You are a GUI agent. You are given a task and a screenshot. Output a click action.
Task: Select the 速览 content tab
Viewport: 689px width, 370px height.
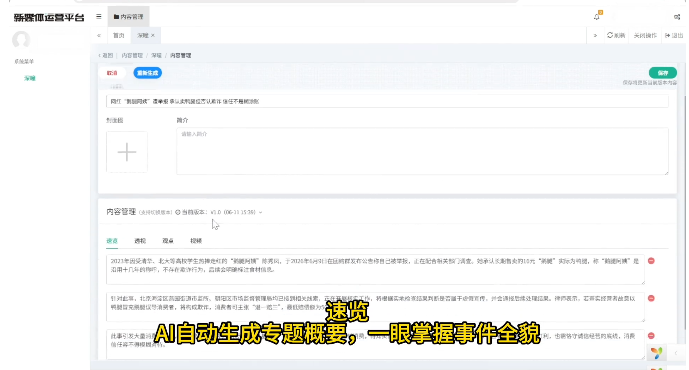pos(112,241)
